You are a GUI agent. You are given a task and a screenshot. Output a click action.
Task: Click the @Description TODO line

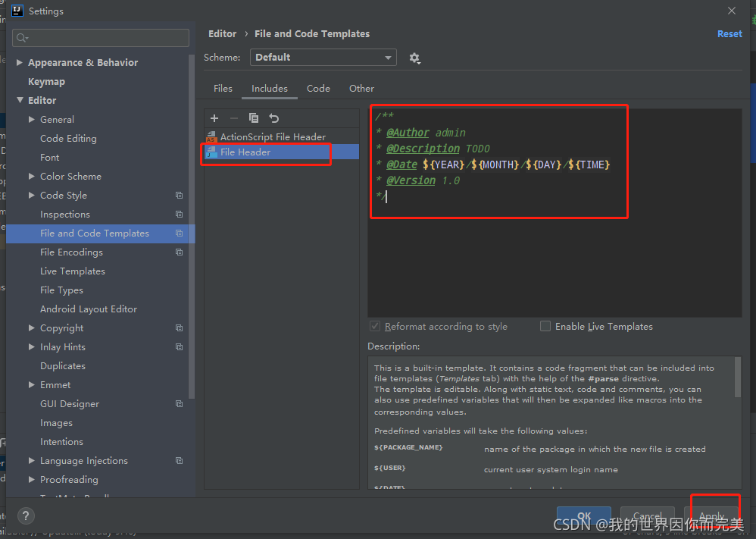[x=433, y=149]
